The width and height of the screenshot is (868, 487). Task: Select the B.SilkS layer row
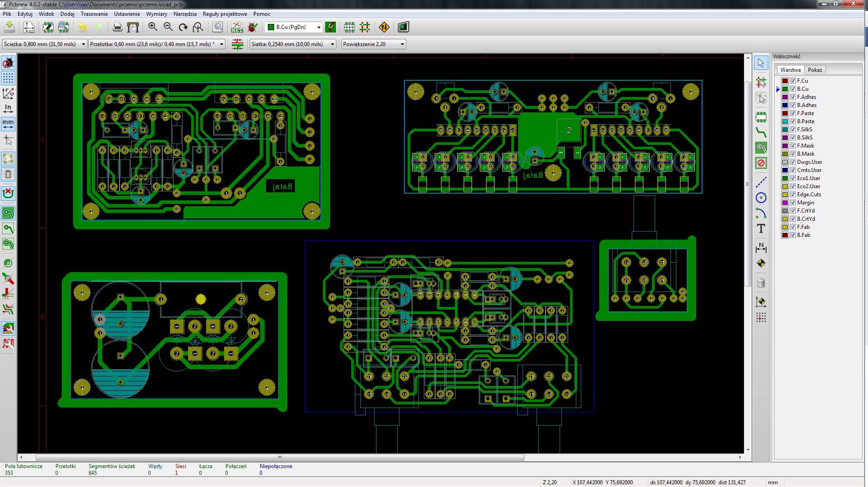pos(805,138)
